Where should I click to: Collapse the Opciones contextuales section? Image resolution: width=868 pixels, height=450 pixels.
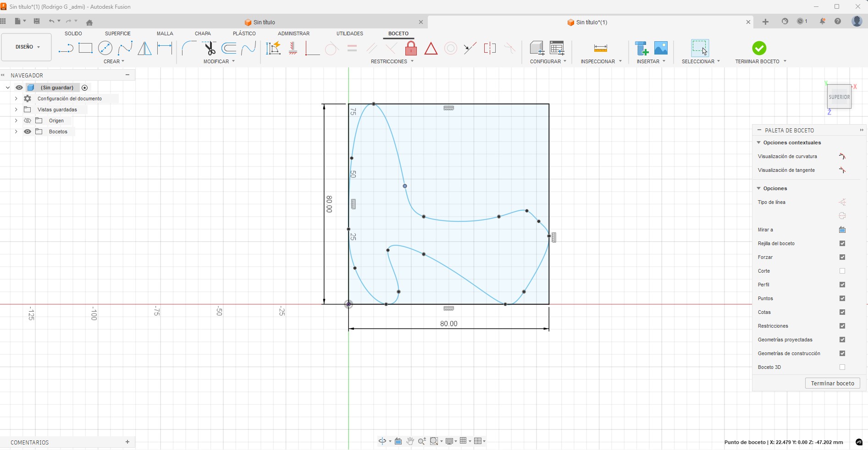pyautogui.click(x=759, y=143)
